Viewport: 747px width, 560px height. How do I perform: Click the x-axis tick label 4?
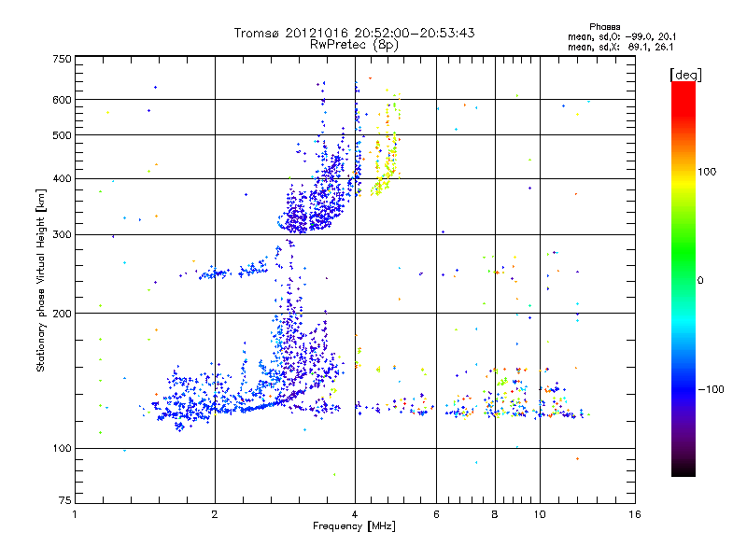[355, 514]
